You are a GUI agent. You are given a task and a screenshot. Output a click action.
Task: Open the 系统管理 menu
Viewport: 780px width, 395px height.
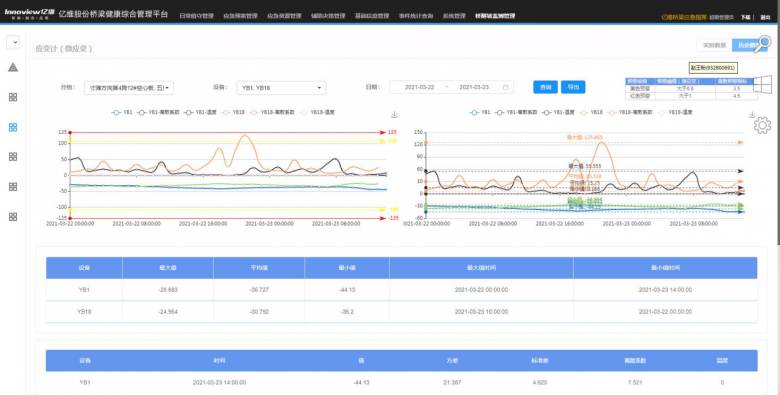click(454, 16)
